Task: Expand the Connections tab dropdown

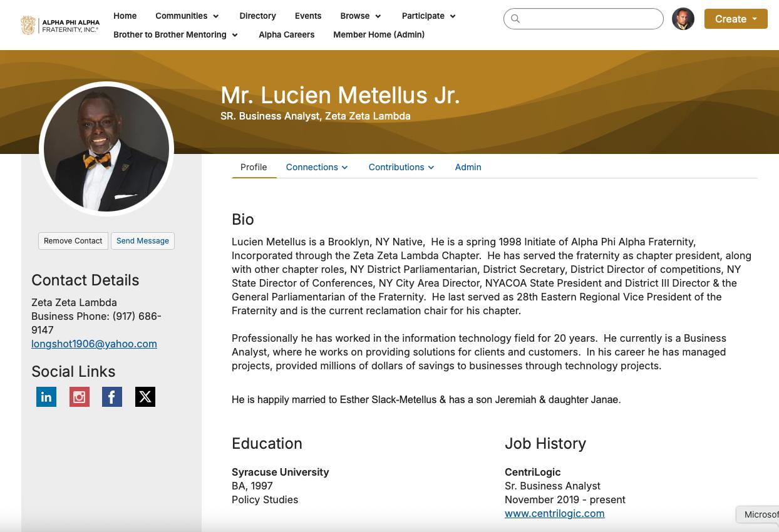Action: [x=317, y=167]
